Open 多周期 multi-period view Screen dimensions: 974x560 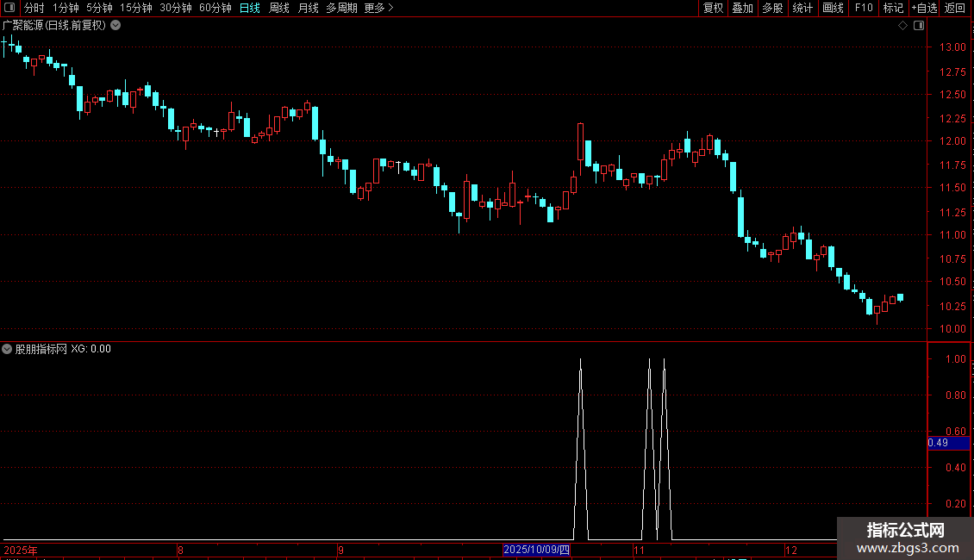341,8
